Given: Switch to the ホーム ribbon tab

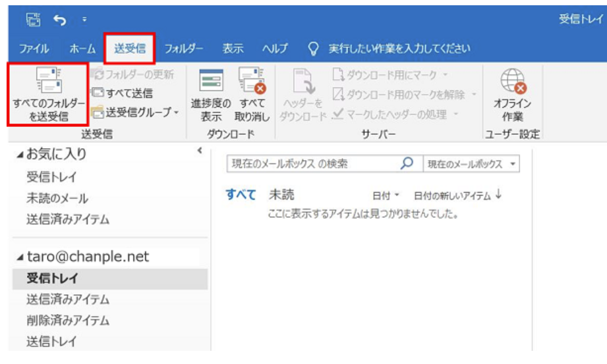Looking at the screenshot, I should pos(82,49).
